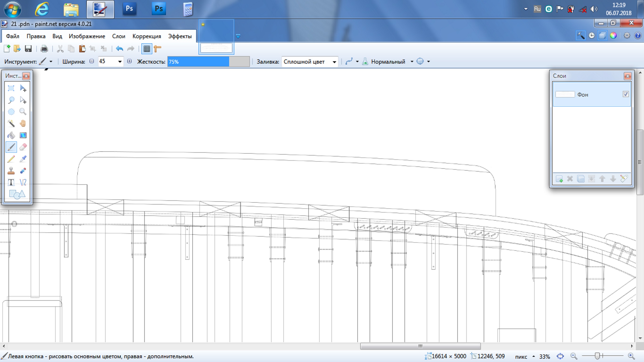Print the image

[44, 49]
